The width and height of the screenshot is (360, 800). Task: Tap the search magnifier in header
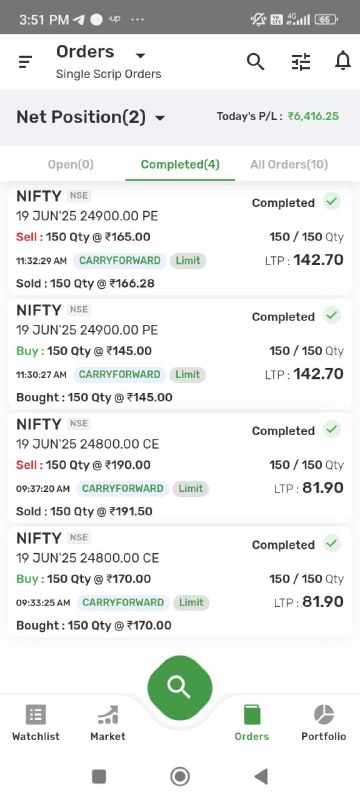click(x=255, y=62)
